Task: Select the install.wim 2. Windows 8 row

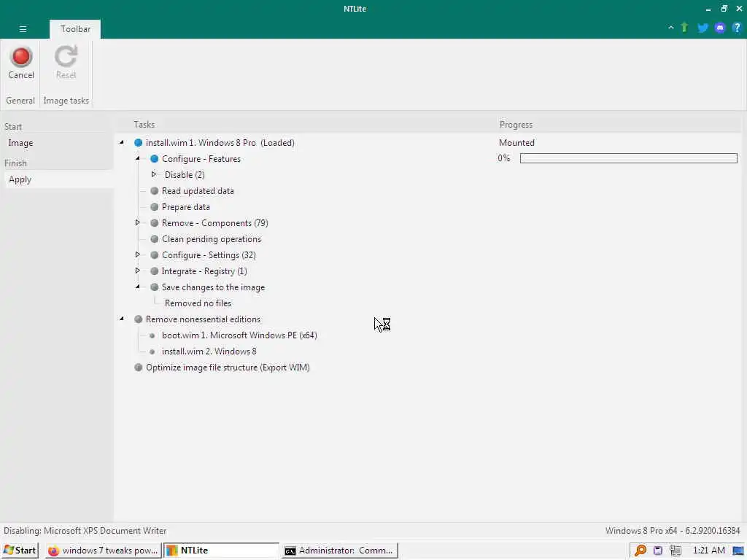Action: coord(209,351)
